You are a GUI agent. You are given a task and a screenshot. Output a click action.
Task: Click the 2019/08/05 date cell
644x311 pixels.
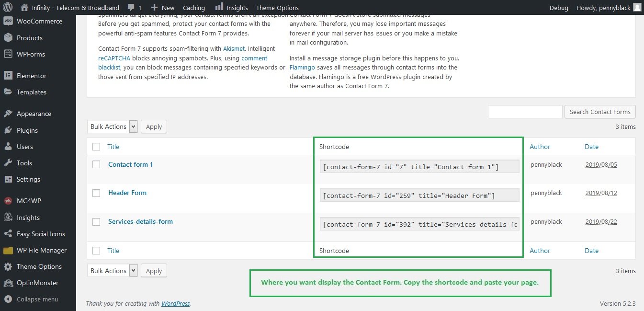[601, 164]
